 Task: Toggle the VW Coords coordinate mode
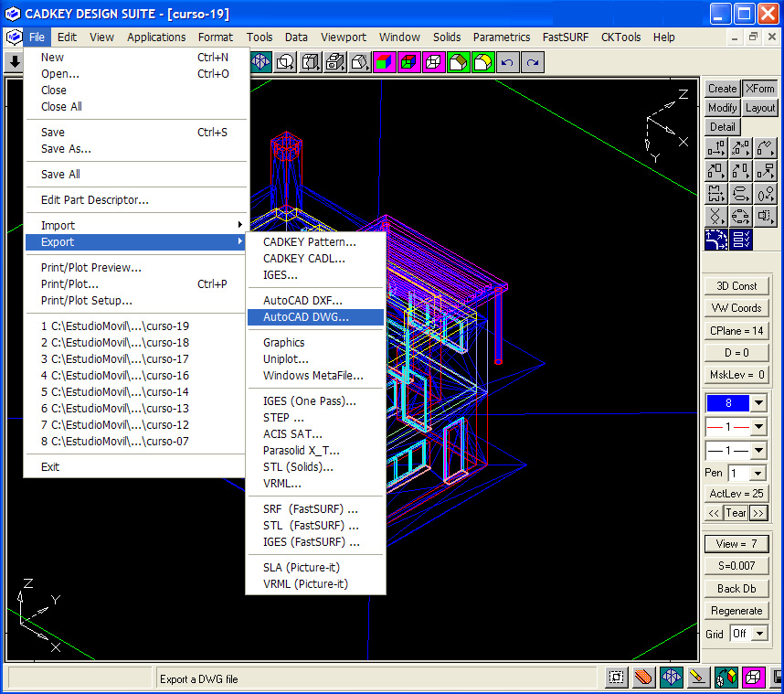point(736,308)
